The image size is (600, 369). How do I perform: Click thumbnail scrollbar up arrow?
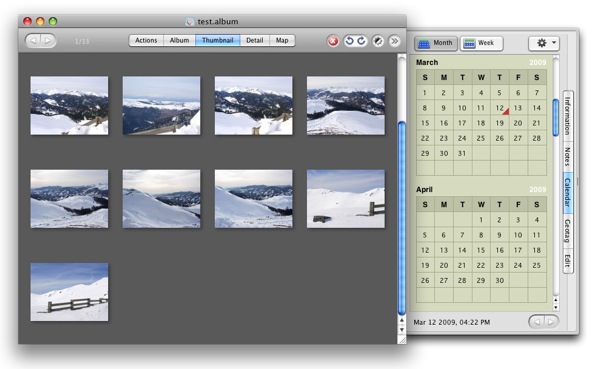[402, 320]
